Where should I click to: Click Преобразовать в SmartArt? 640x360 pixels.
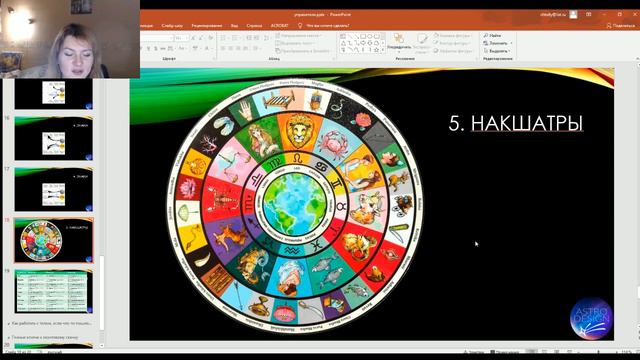coord(303,51)
